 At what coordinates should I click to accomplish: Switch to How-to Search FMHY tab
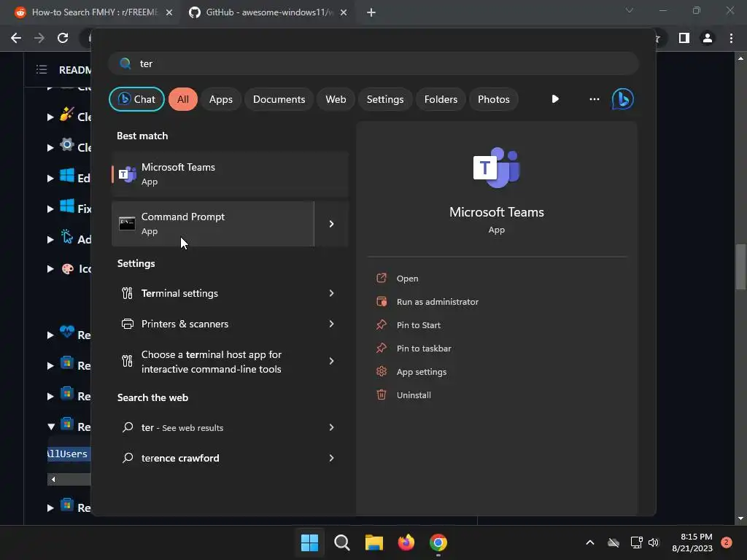coord(94,12)
